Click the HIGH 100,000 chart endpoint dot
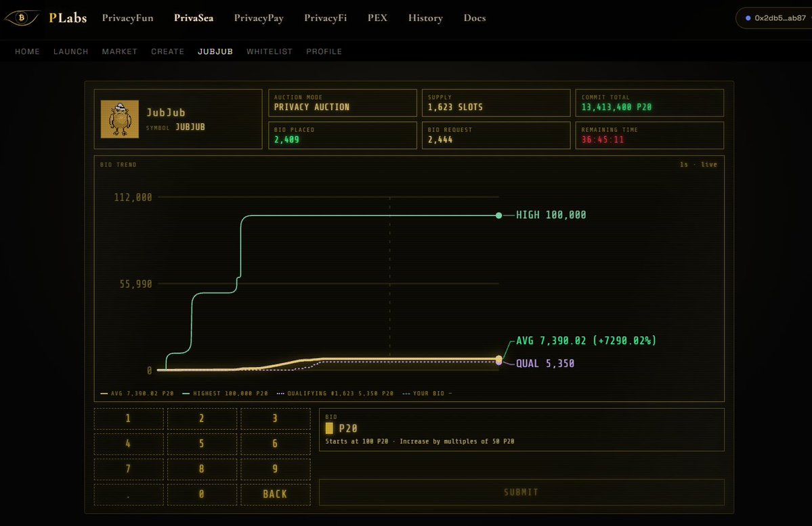 tap(498, 215)
